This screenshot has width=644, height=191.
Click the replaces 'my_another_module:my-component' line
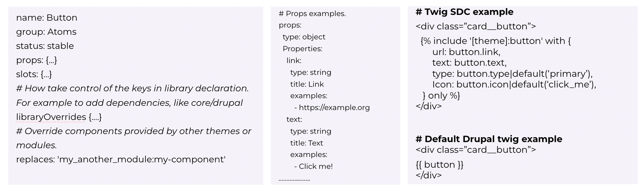click(121, 160)
